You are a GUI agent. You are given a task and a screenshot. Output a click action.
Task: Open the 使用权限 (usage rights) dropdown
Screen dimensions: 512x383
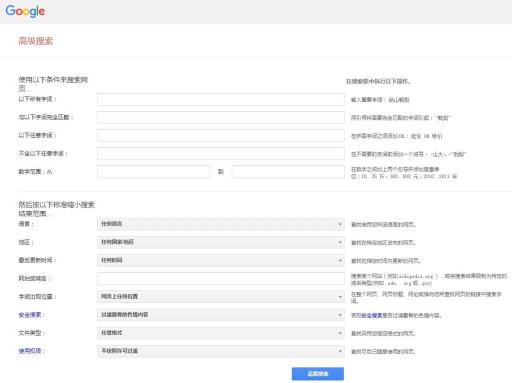click(221, 351)
